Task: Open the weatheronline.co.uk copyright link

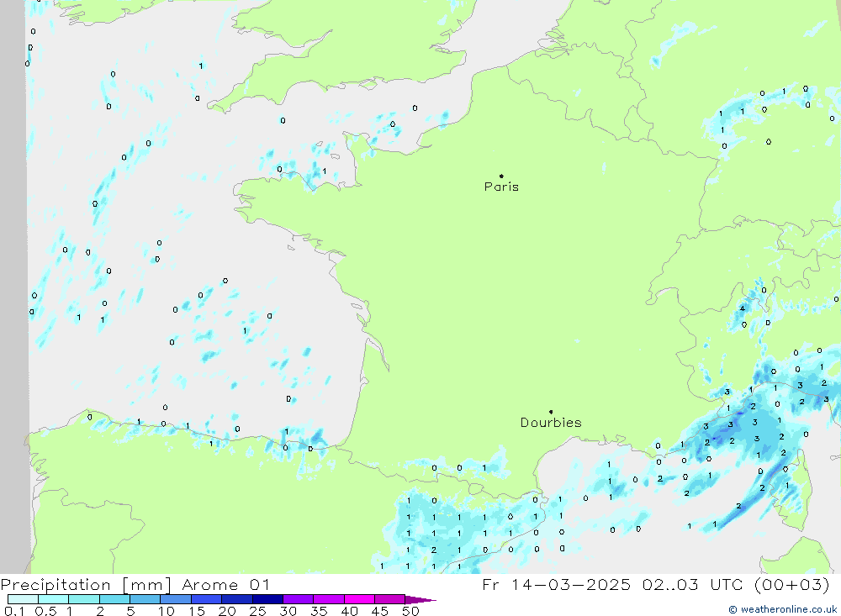Action: click(x=782, y=609)
